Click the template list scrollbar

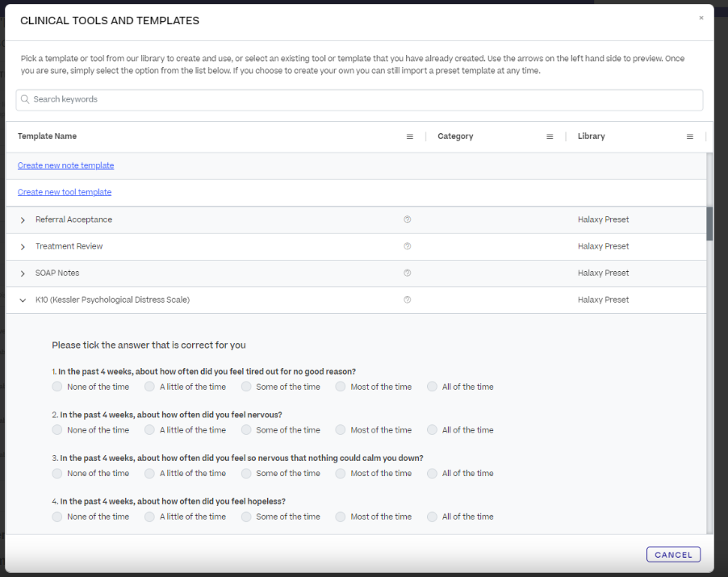point(709,223)
